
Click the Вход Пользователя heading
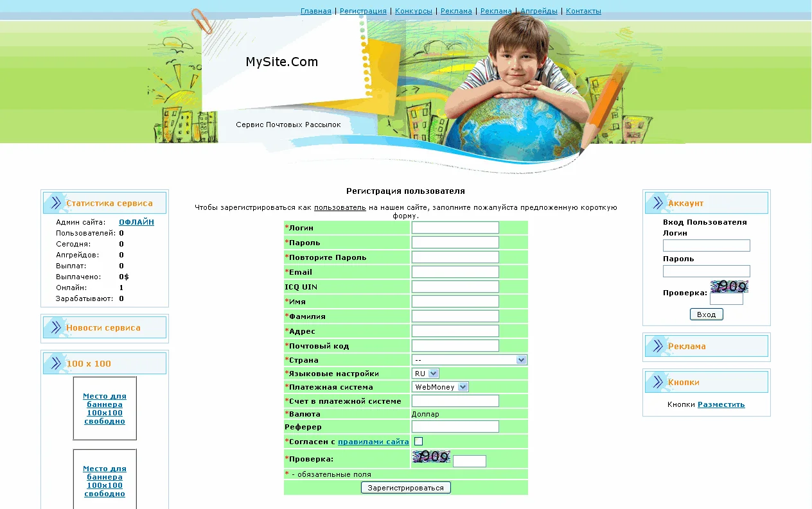coord(705,222)
